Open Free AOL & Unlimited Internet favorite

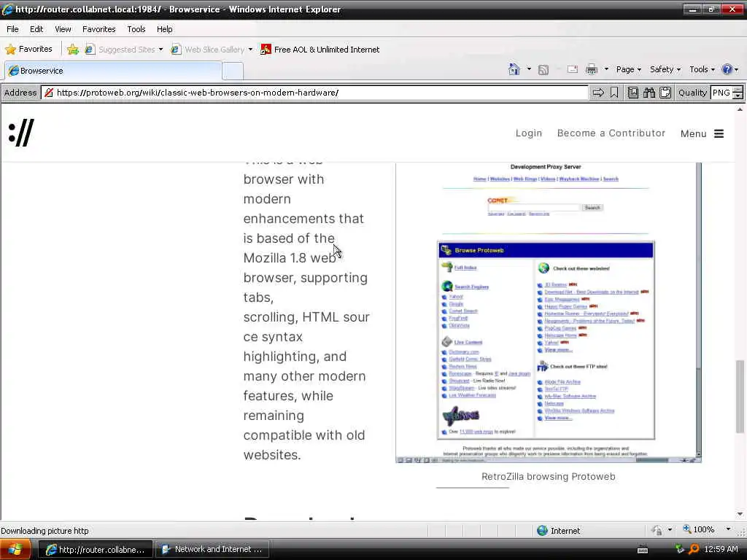[320, 49]
